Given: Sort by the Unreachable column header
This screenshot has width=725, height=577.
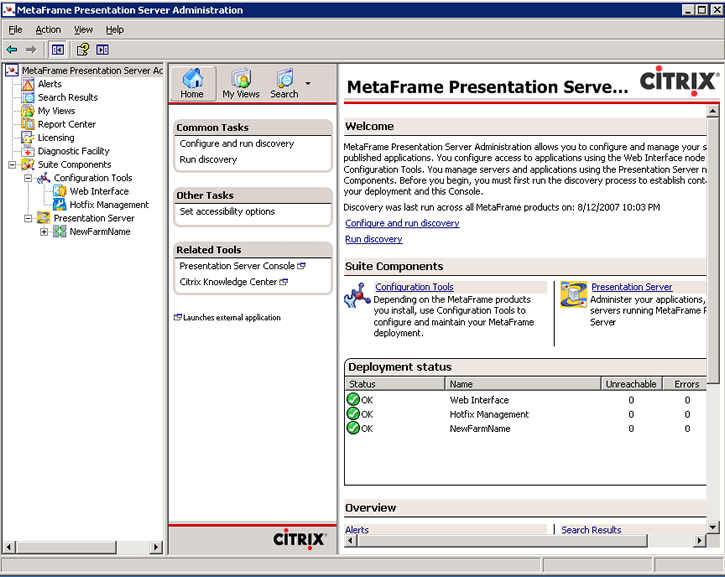Looking at the screenshot, I should [631, 384].
